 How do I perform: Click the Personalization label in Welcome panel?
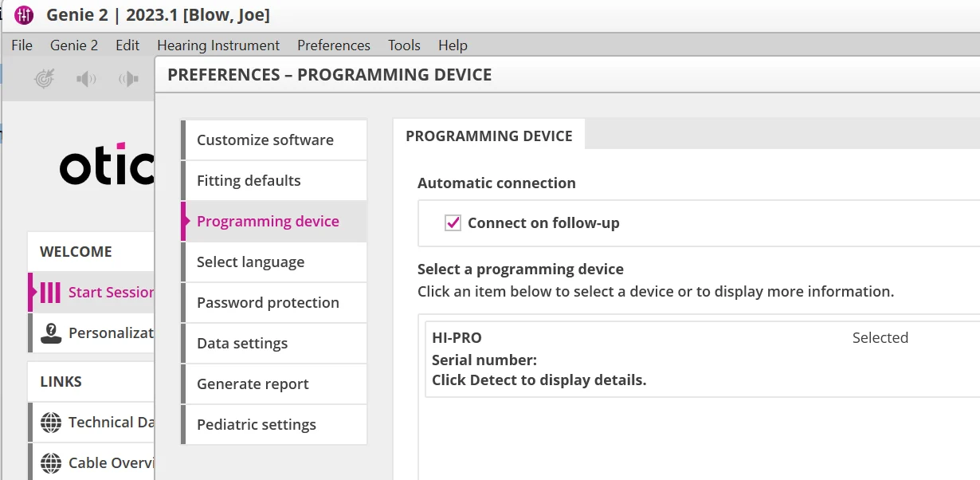[112, 333]
